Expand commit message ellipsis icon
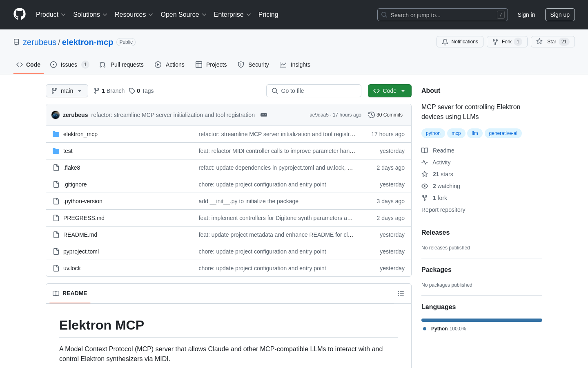 point(264,115)
